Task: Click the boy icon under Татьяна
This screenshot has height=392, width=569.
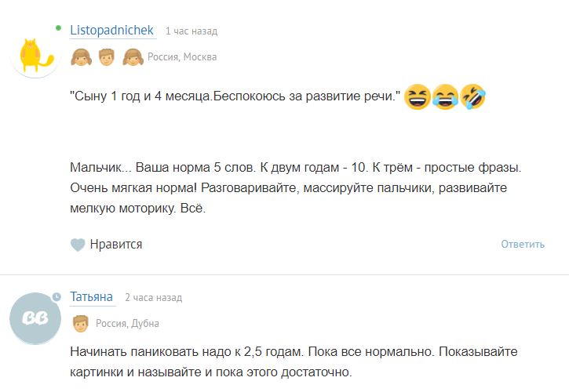Action: point(80,323)
